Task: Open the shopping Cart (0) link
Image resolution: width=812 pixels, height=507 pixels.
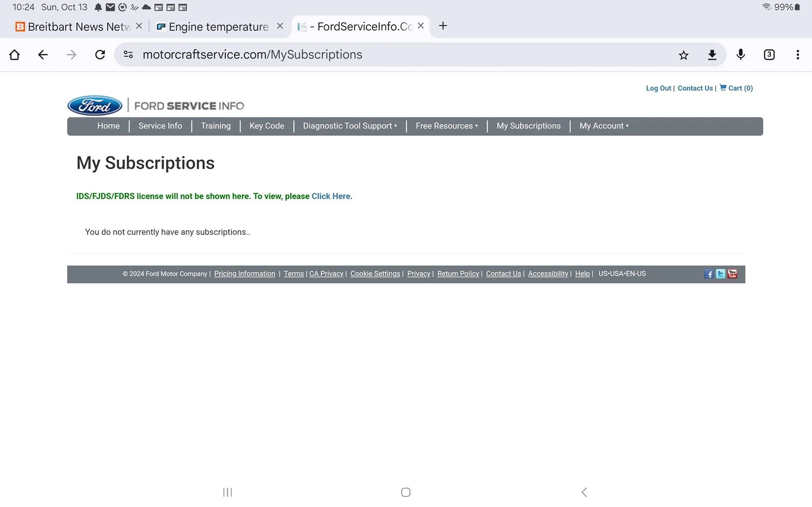Action: click(736, 88)
